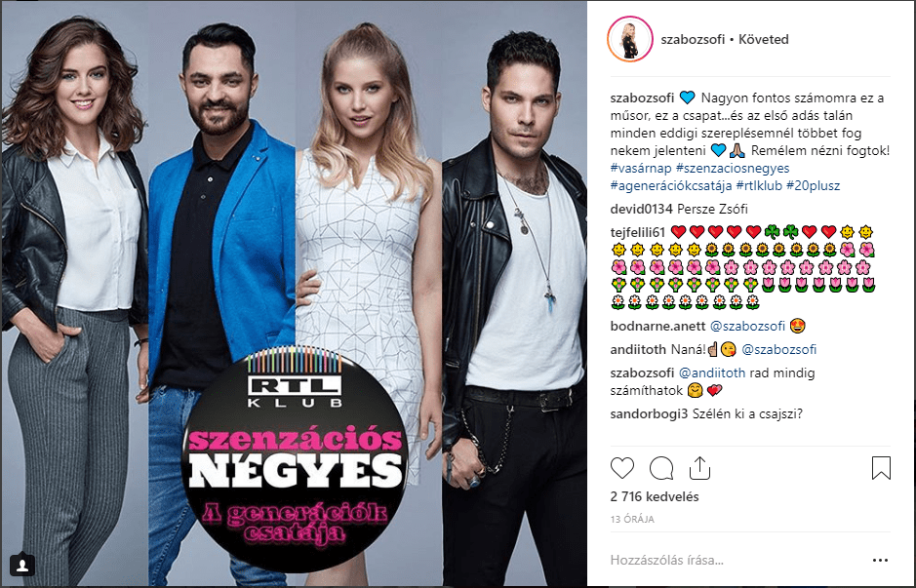Viewport: 916px width, 588px height.
Task: Open the comment speech bubble icon
Action: coord(661,468)
